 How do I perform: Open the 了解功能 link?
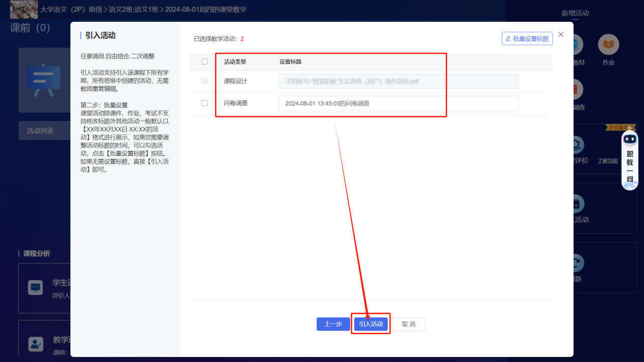[607, 161]
